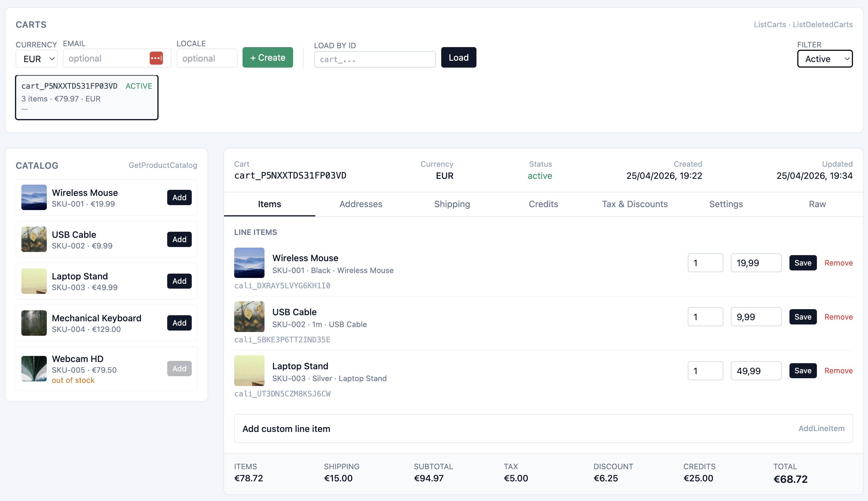Screen dimensions: 868x501
Task: Open the Tax & Discounts tab
Action: [x=634, y=204]
